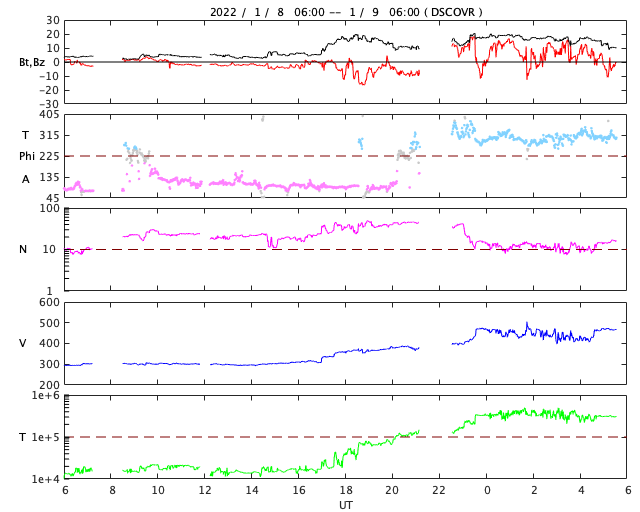Click the 100 tick on N axis
Screen dimensions: 640x512
(x=50, y=208)
